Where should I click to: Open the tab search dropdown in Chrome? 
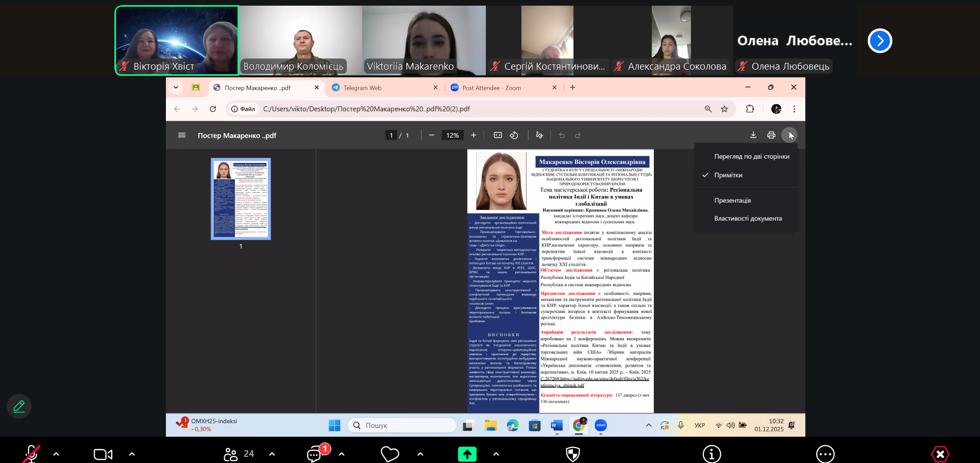click(176, 88)
